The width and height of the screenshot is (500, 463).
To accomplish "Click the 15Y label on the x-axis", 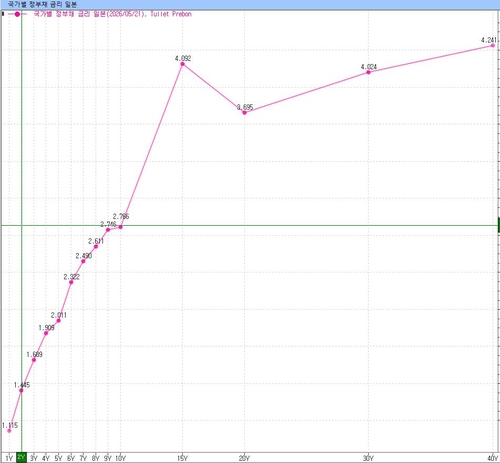I will tap(182, 458).
